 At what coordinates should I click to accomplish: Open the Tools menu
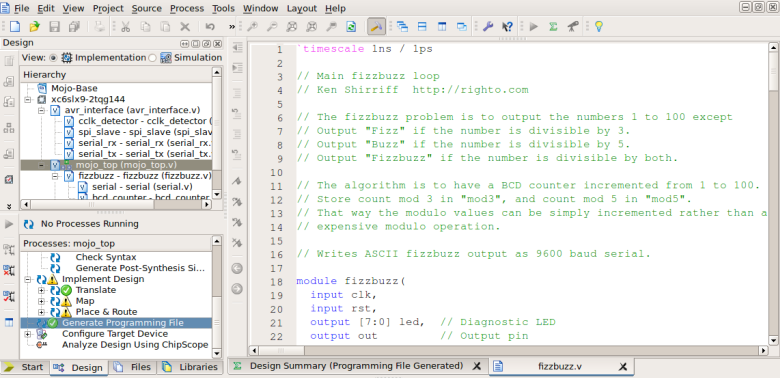223,8
